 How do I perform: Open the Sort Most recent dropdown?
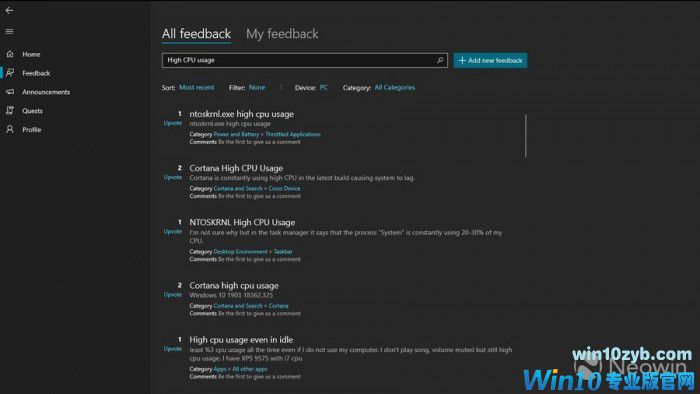[x=196, y=87]
